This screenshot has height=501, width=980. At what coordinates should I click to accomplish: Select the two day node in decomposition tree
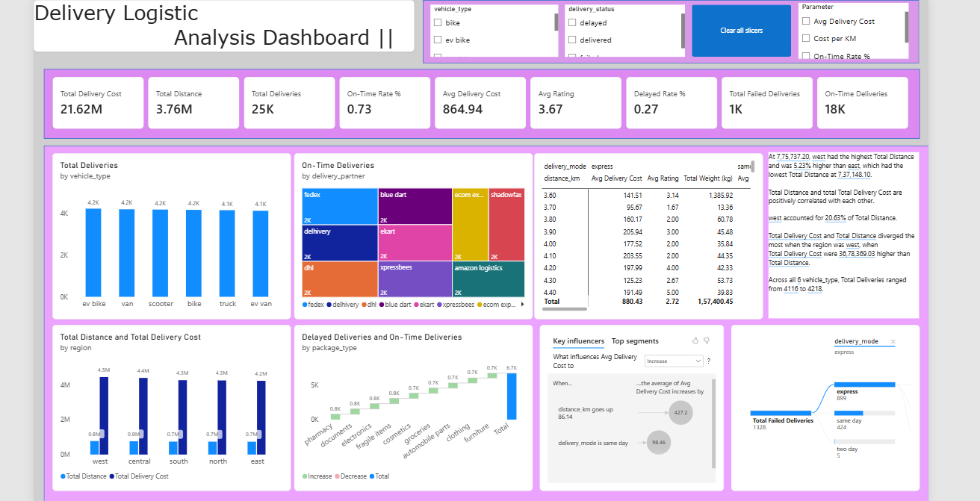coord(865,441)
